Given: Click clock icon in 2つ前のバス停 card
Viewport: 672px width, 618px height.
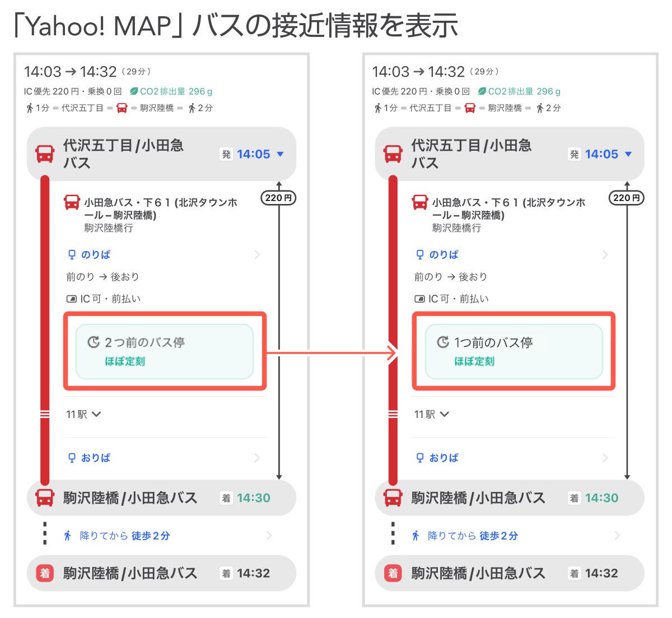Looking at the screenshot, I should (94, 342).
